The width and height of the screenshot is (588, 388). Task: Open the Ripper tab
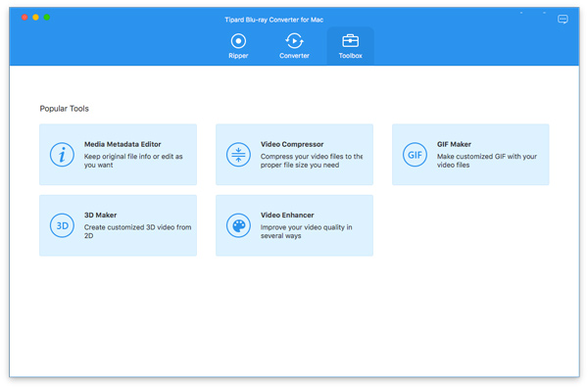238,46
